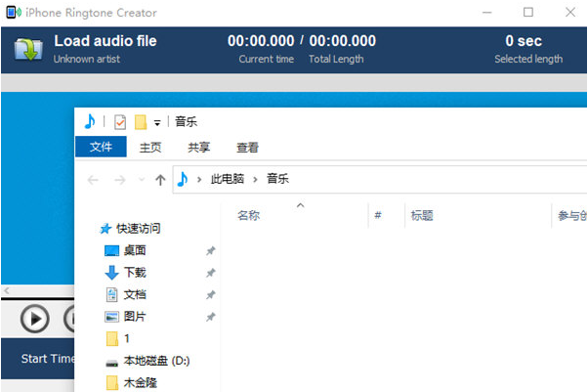The width and height of the screenshot is (588, 392).
Task: Go up one folder level with up arrow
Action: pos(160,180)
